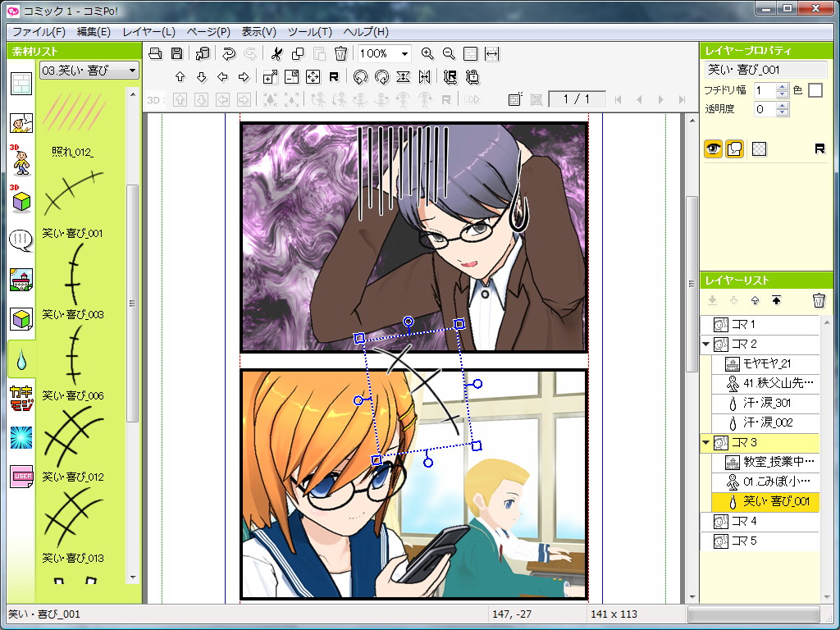The width and height of the screenshot is (840, 630).
Task: Click the page number field 1 / 1
Action: [x=577, y=99]
